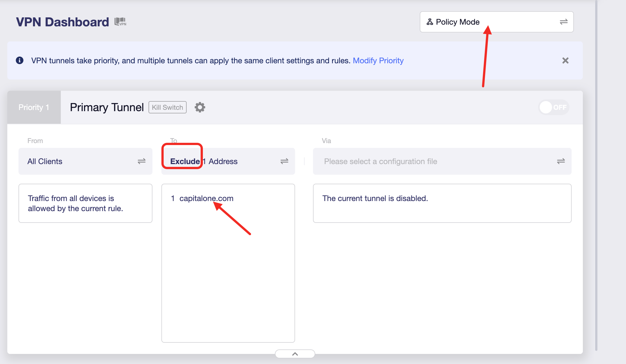Click the info icon in the banner
This screenshot has width=626, height=364.
click(20, 60)
